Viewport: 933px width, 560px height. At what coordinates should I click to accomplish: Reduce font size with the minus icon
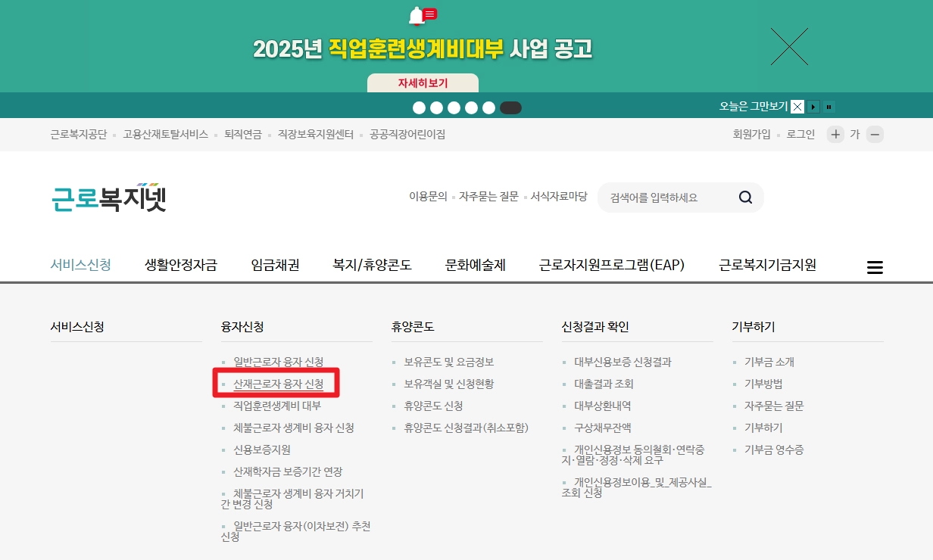tap(875, 134)
